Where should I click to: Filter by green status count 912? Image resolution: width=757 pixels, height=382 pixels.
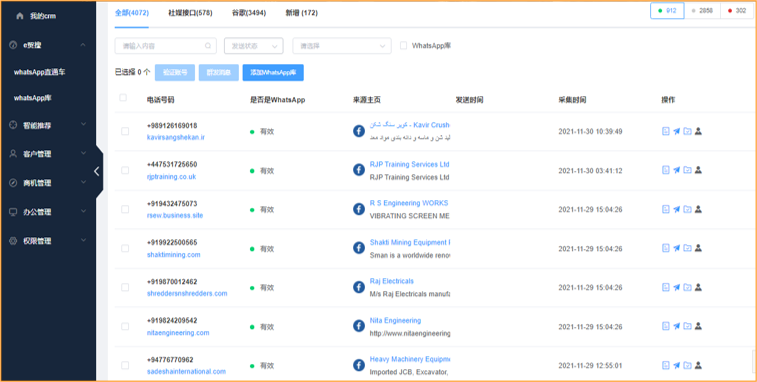667,11
